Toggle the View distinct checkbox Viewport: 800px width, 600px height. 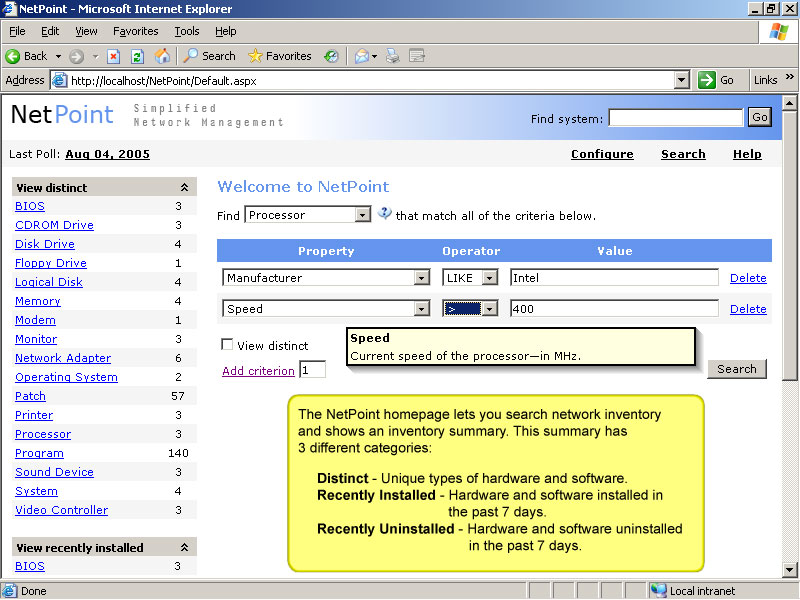pyautogui.click(x=227, y=344)
